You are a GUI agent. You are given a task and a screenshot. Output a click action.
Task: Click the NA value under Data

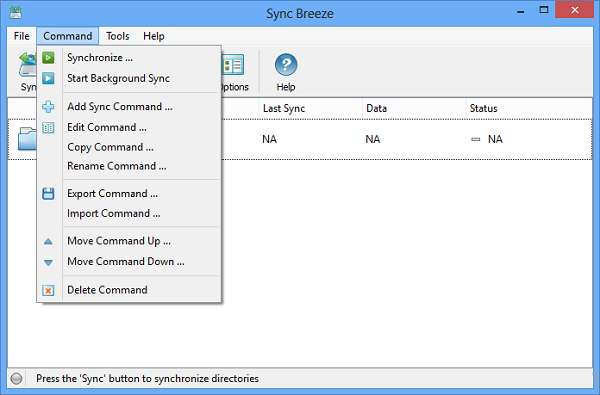coord(373,139)
